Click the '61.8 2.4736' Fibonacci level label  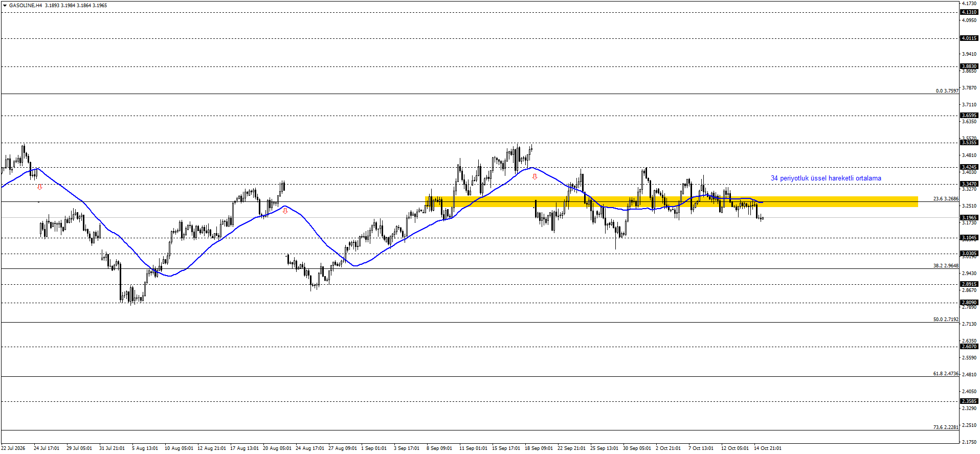click(x=946, y=374)
